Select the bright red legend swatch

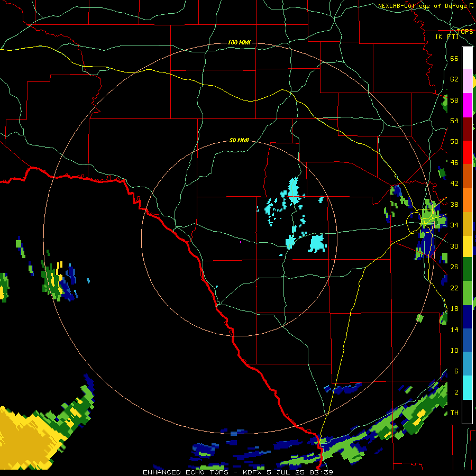pyautogui.click(x=467, y=152)
